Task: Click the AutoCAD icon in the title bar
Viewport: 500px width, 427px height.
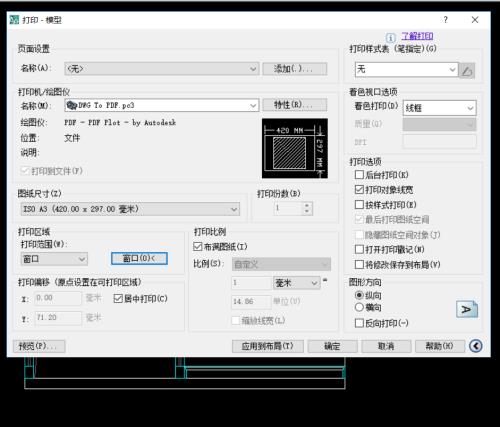Action: [x=14, y=20]
